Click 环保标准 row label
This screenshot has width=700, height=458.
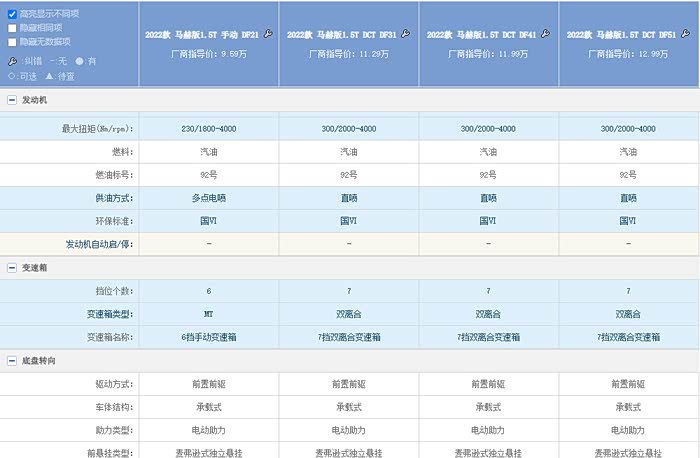pos(114,221)
